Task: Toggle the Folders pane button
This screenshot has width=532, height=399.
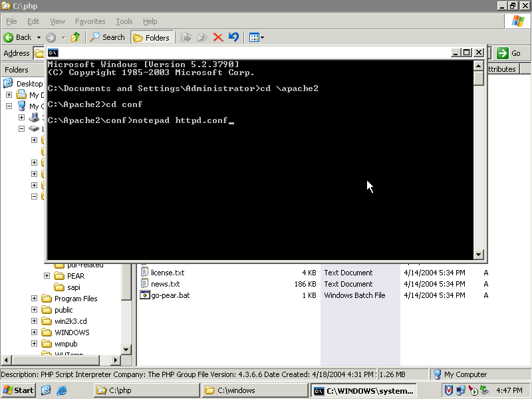Action: tap(152, 37)
